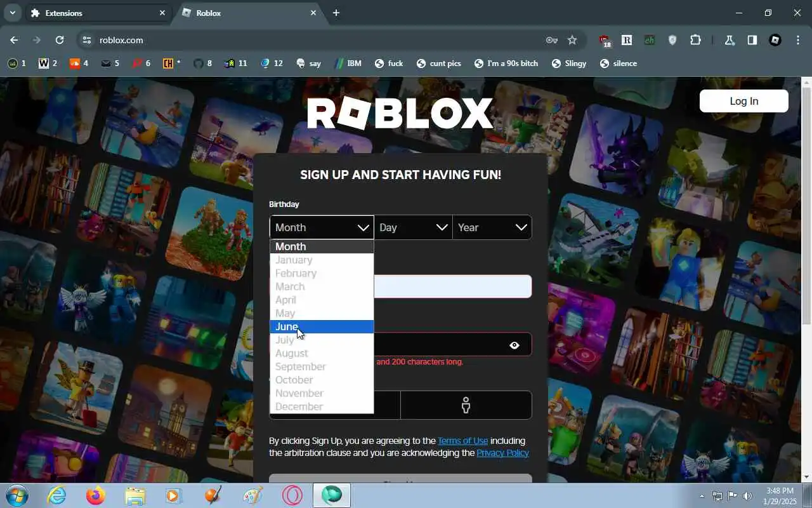
Task: Reload the Roblox page
Action: coord(60,40)
